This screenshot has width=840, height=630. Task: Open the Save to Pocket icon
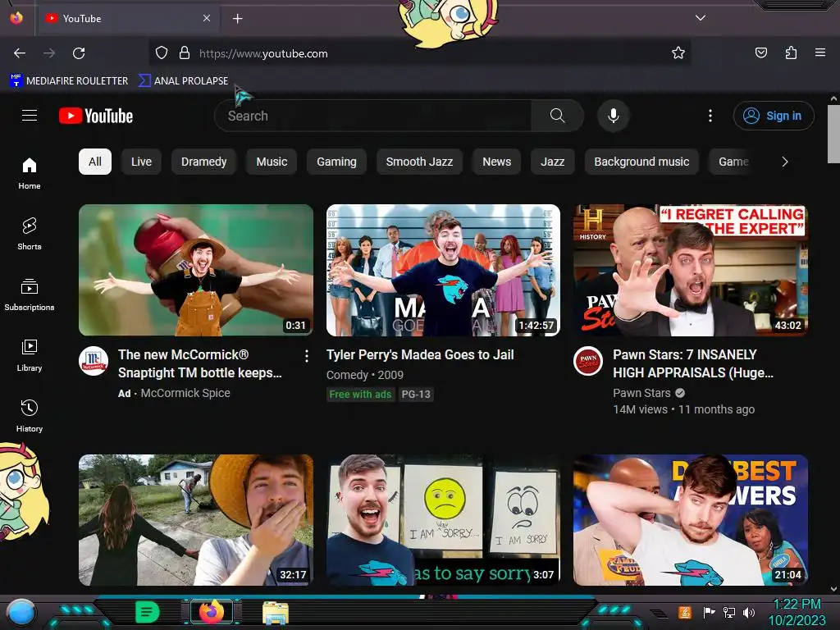[x=761, y=53]
